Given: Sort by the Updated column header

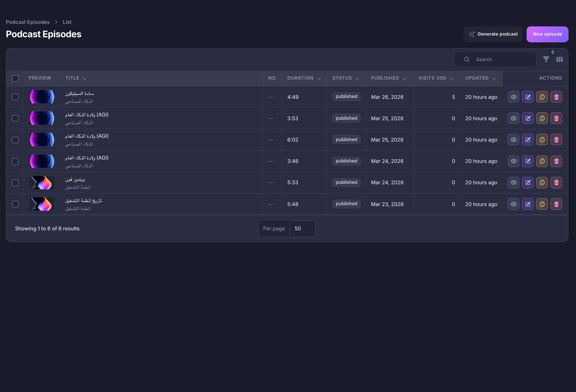Looking at the screenshot, I should click(480, 78).
